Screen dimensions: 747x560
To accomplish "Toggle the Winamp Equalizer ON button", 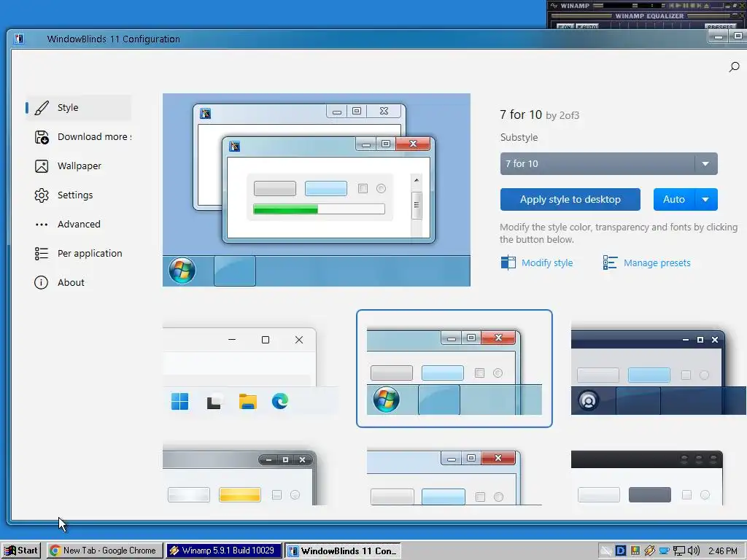I will (x=565, y=26).
